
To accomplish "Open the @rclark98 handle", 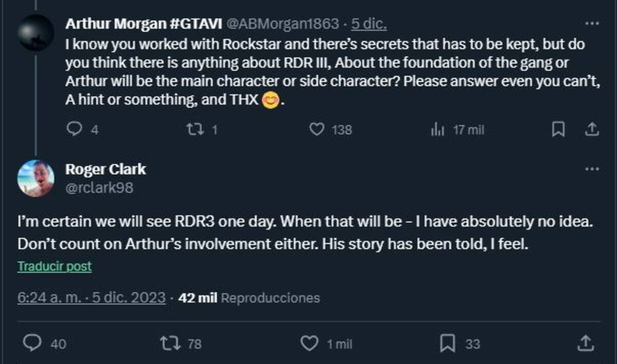I will [99, 188].
